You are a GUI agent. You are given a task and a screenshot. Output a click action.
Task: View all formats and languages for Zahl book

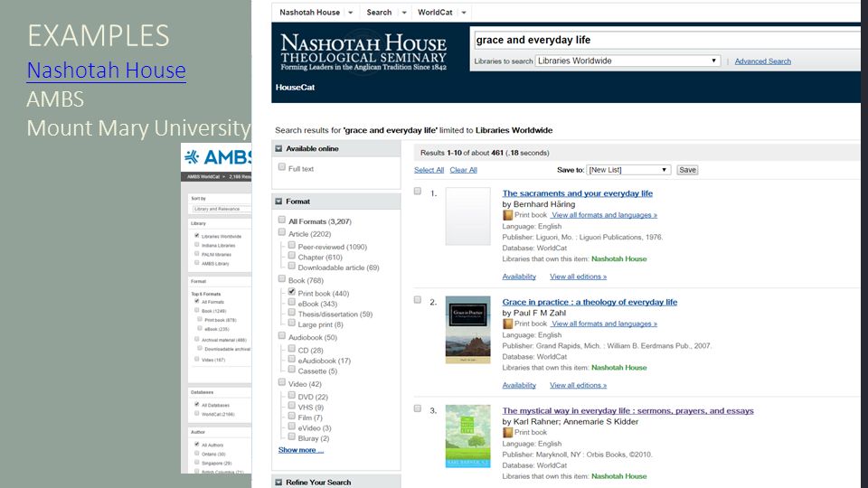tap(605, 324)
